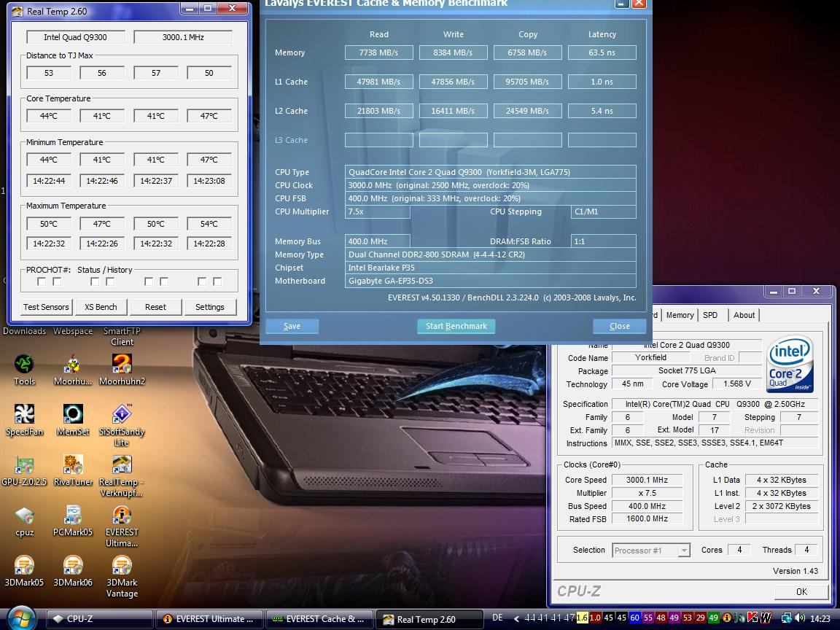Select the Memory Read value 7738 MB/s
Viewport: 840px width, 630px height.
coord(378,52)
